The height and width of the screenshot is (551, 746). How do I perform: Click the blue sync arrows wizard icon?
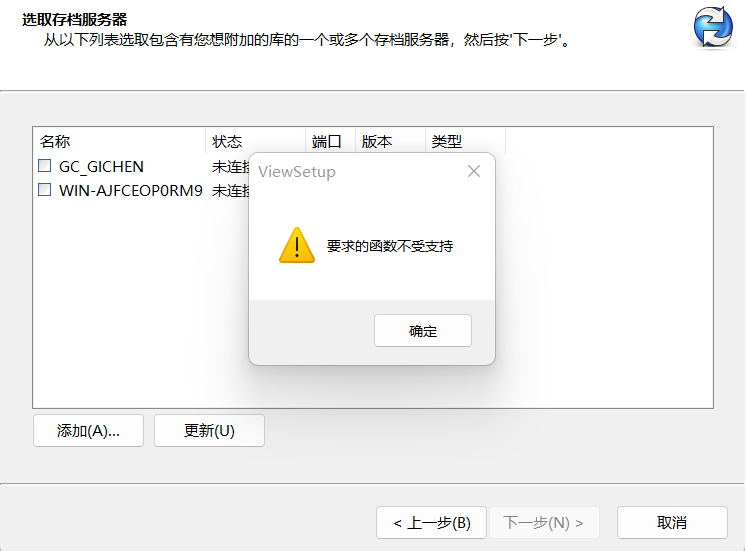tap(713, 27)
